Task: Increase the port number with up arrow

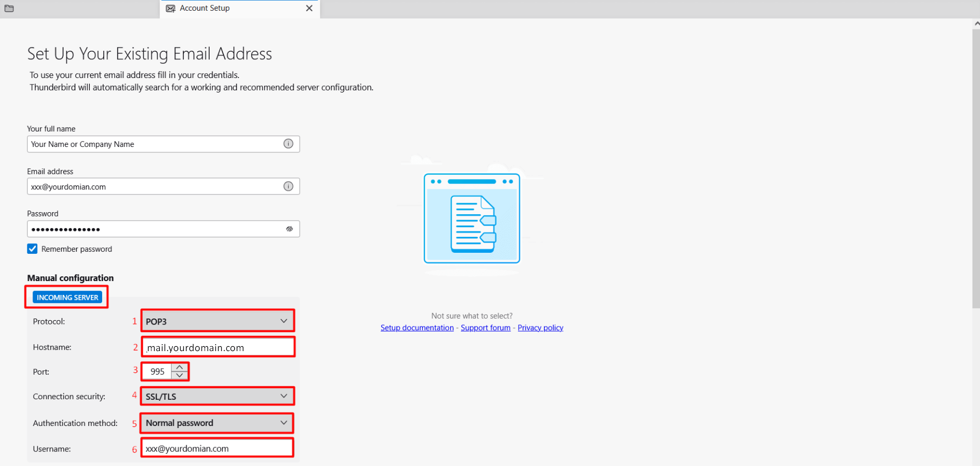Action: pyautogui.click(x=180, y=367)
